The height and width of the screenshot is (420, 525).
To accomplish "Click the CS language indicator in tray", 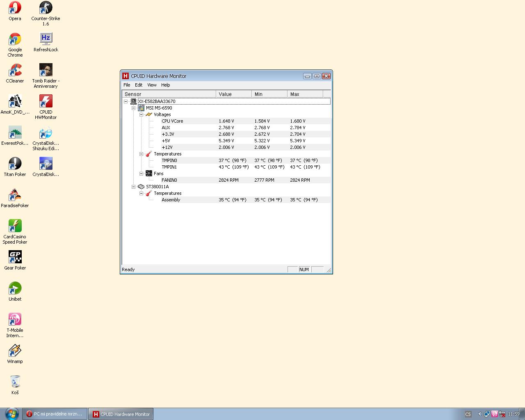I will [468, 414].
